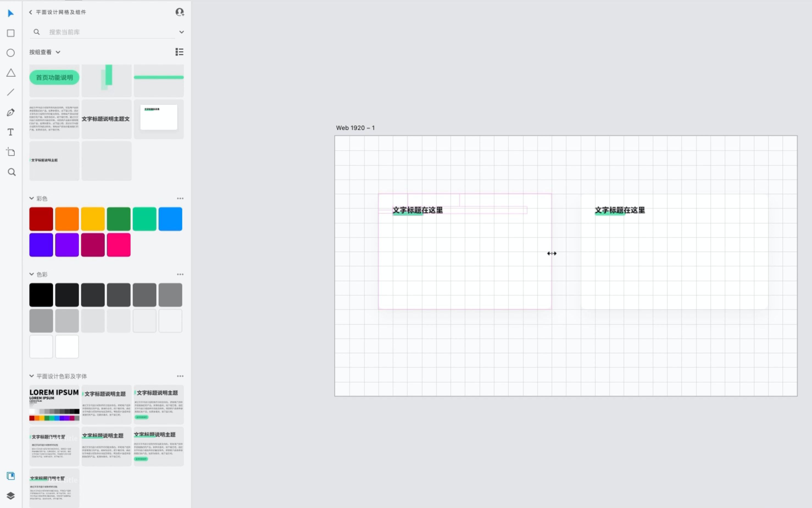Select the Text tool
812x508 pixels.
pyautogui.click(x=11, y=132)
